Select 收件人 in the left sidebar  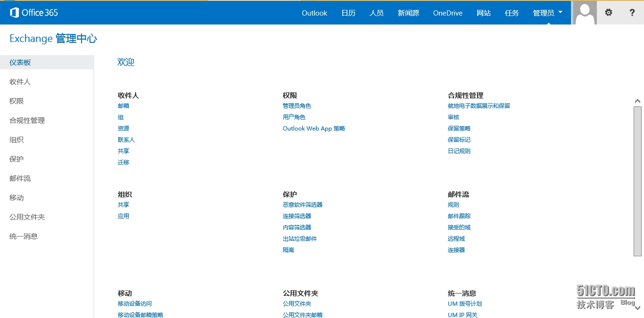point(20,82)
